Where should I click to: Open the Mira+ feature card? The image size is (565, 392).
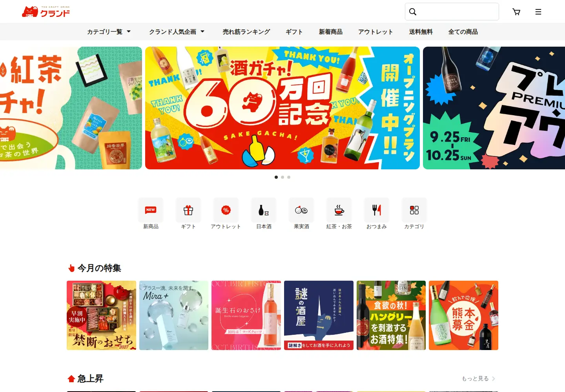174,315
